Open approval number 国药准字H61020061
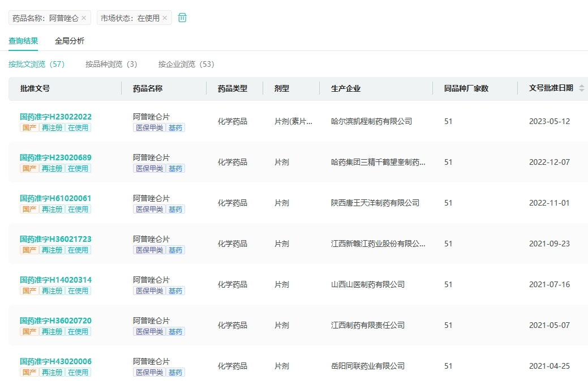 tap(55, 198)
